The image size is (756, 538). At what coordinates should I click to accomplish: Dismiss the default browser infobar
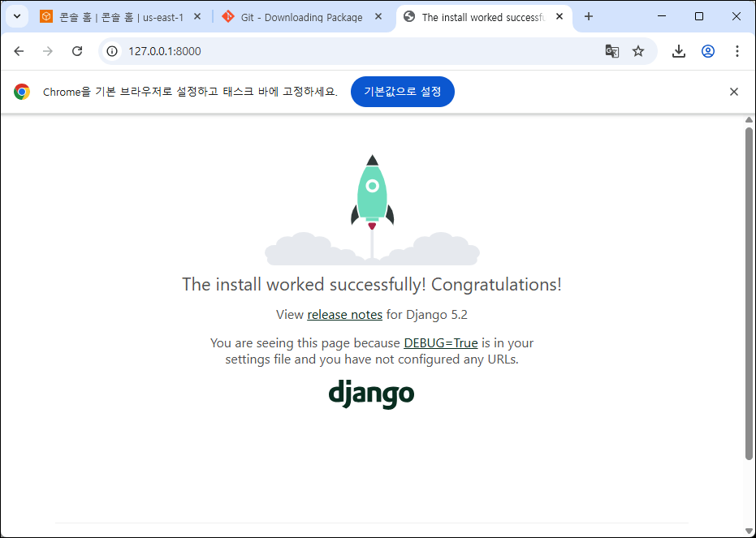coord(734,92)
